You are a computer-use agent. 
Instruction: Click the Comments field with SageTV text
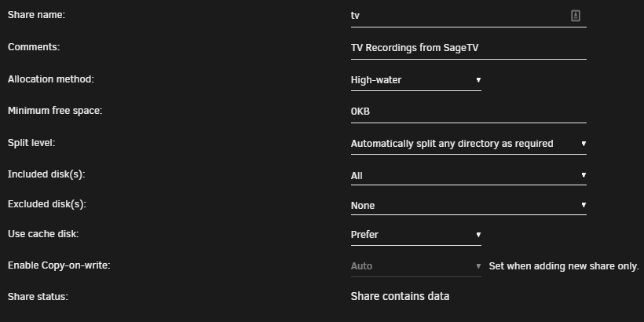tap(469, 48)
